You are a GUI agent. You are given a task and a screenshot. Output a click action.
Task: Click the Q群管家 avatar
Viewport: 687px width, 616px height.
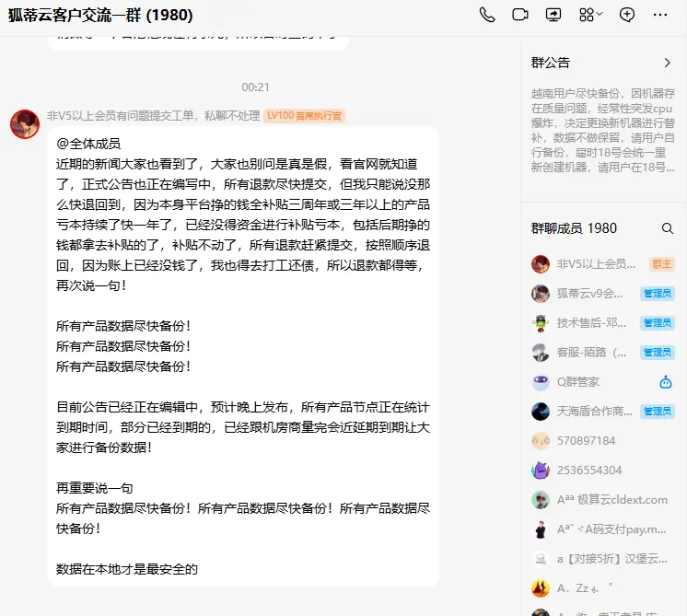tap(541, 382)
